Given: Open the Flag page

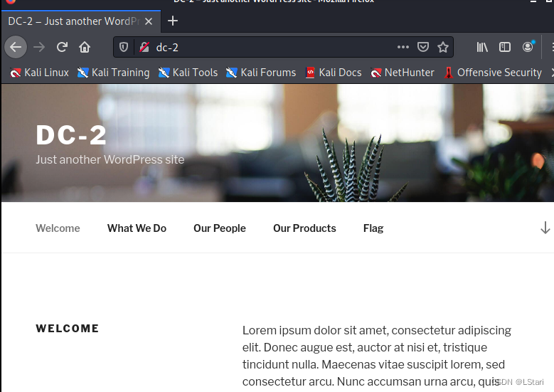Looking at the screenshot, I should pyautogui.click(x=373, y=228).
